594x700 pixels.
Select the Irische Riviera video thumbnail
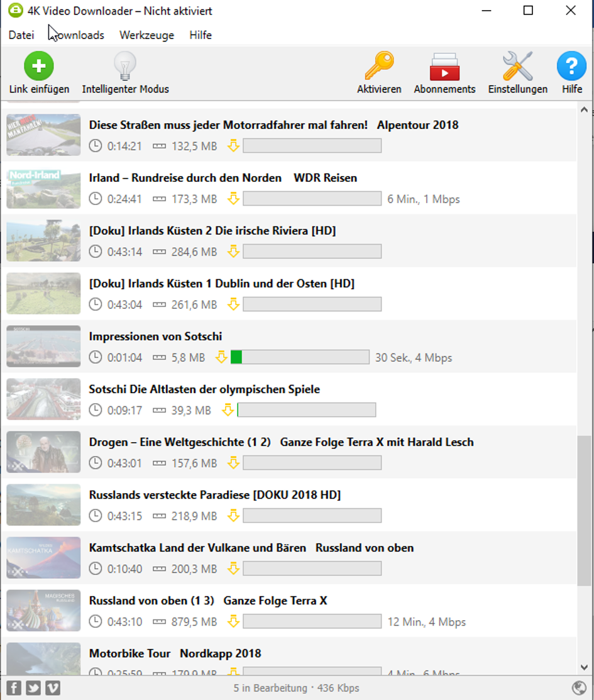tap(43, 241)
